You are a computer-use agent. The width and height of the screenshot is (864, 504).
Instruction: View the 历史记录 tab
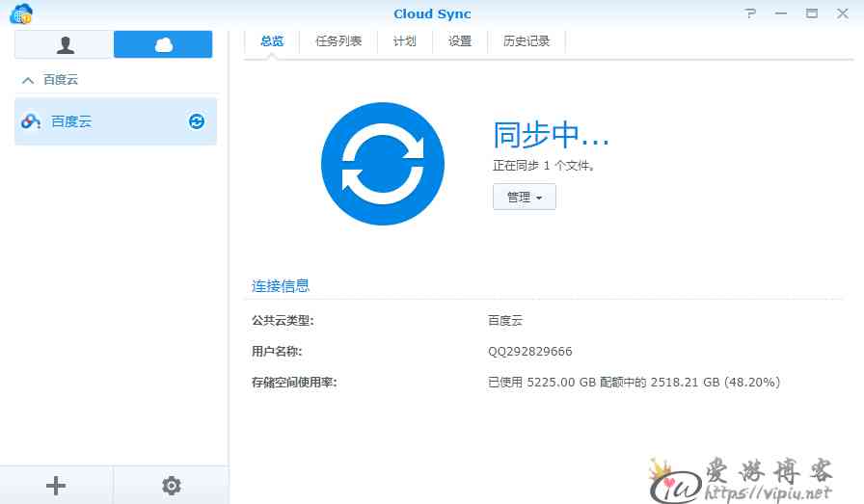click(x=526, y=41)
